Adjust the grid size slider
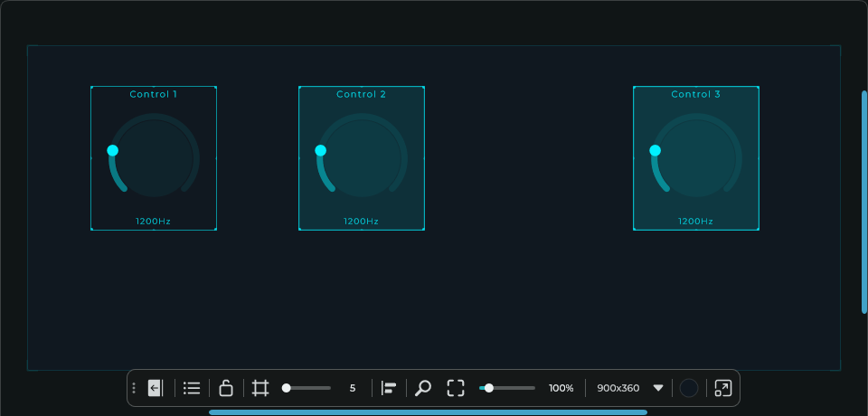The height and width of the screenshot is (416, 868). coord(307,388)
